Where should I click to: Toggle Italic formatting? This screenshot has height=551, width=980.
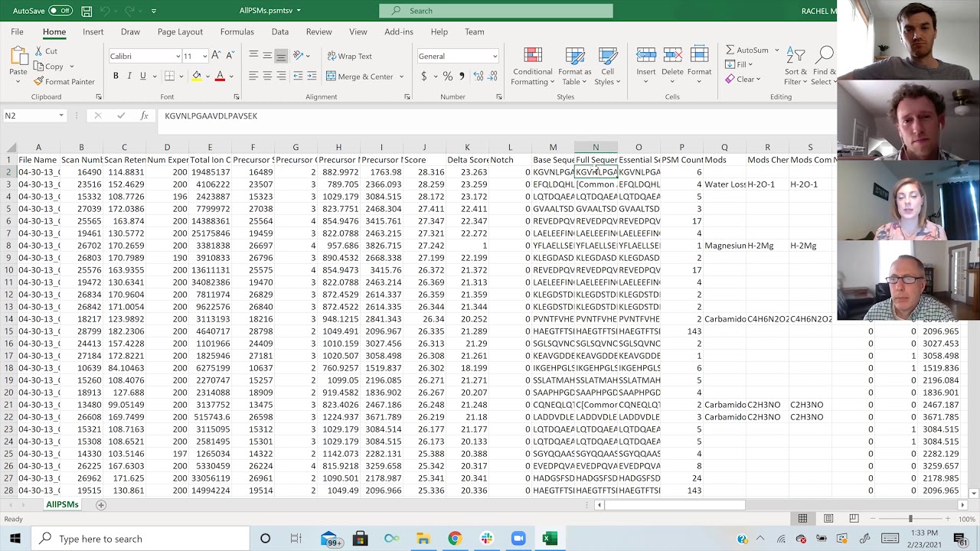pos(129,76)
